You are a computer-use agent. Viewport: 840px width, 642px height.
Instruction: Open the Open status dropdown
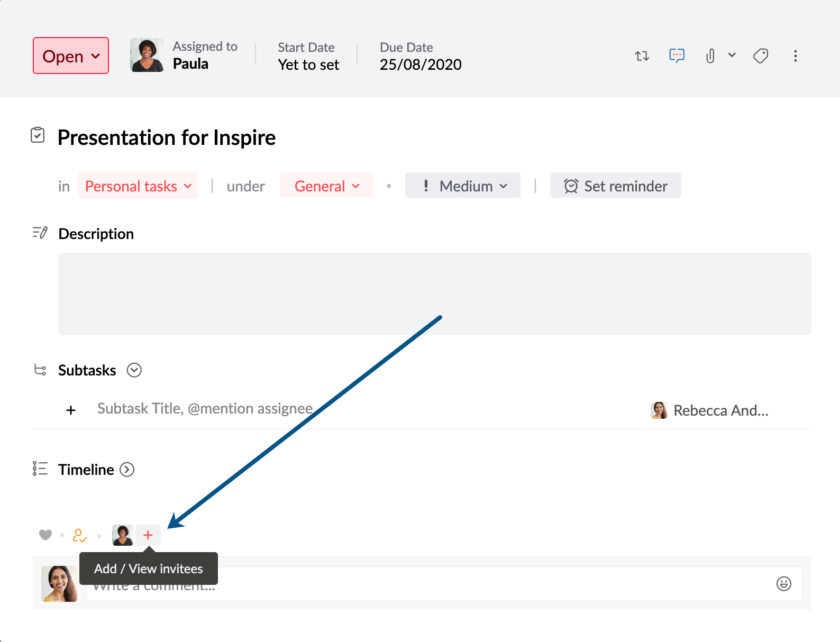(71, 56)
